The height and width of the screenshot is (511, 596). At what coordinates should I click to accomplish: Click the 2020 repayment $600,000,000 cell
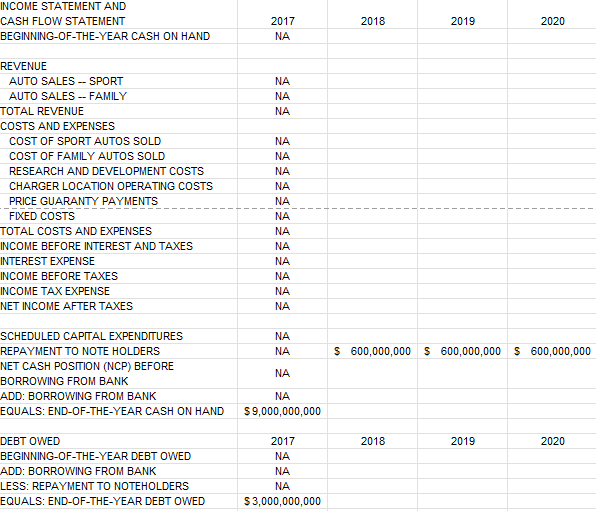552,351
